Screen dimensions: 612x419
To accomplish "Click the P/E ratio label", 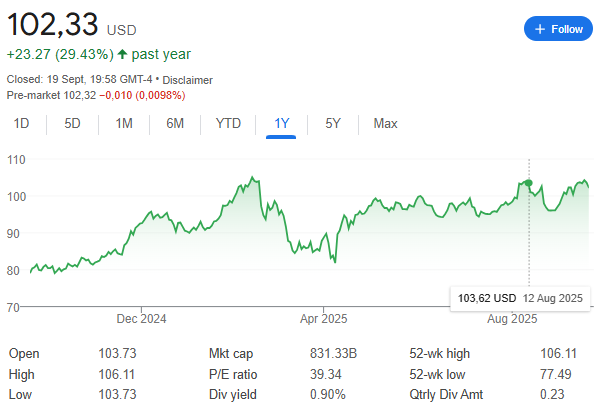I will point(233,374).
